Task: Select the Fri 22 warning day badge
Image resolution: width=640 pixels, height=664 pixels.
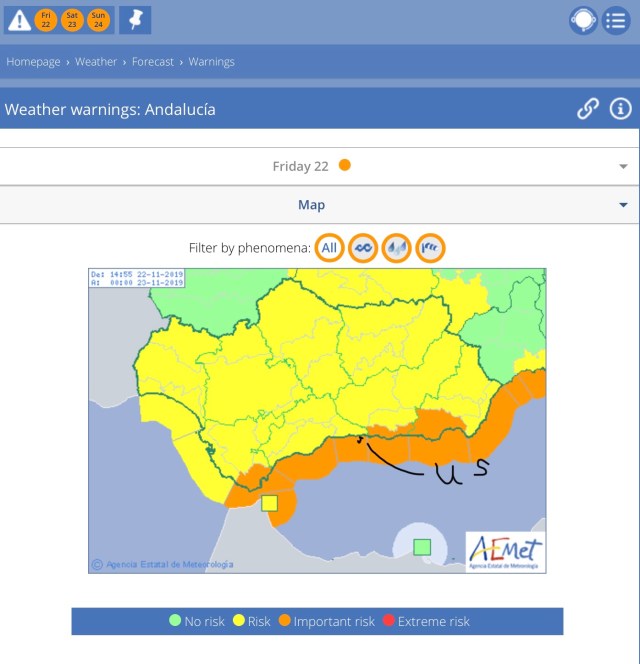Action: [x=46, y=19]
